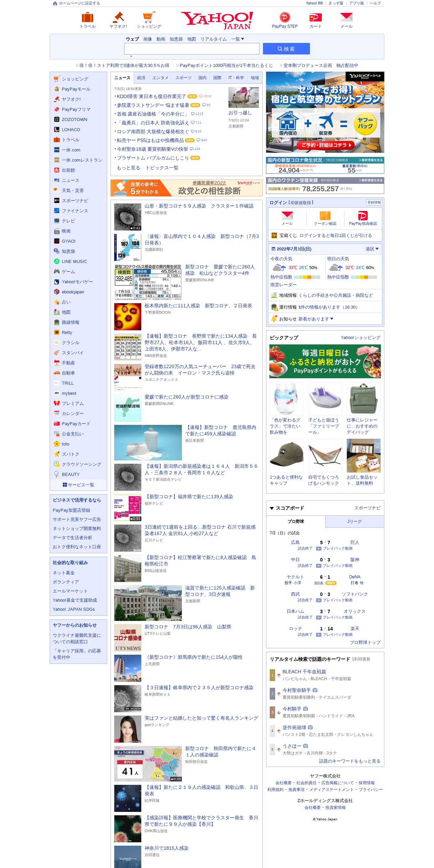Collapse the スコアボード section triangle
The width and height of the screenshot is (434, 868).
click(272, 508)
